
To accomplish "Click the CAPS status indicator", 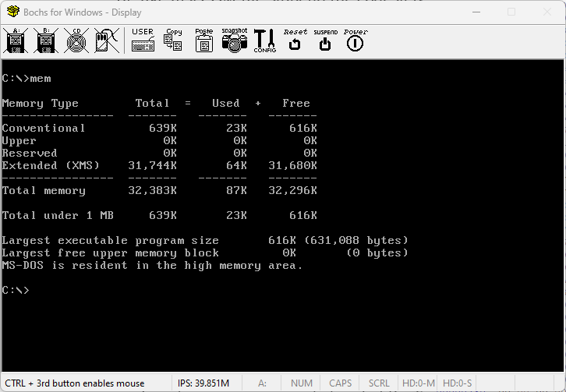I will 340,383.
